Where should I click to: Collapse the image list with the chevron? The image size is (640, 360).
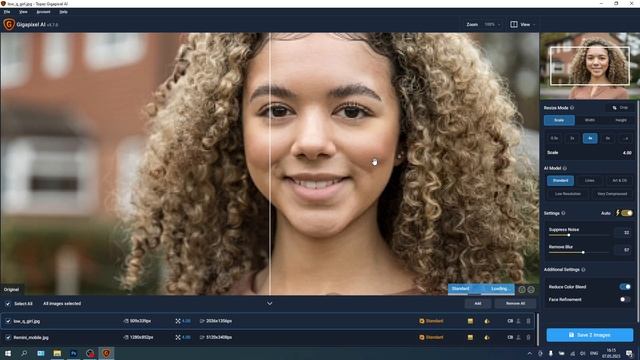(269, 304)
